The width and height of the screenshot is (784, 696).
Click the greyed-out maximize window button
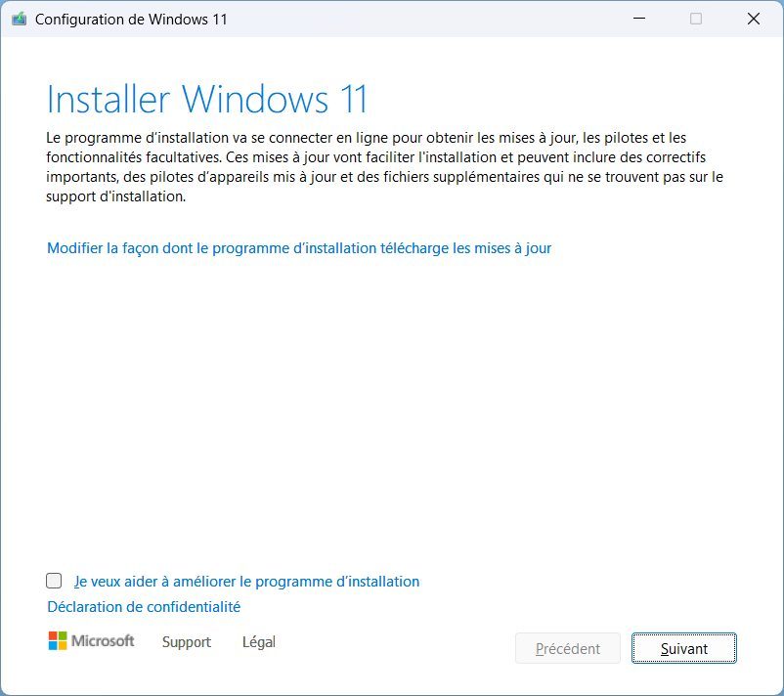pos(696,19)
